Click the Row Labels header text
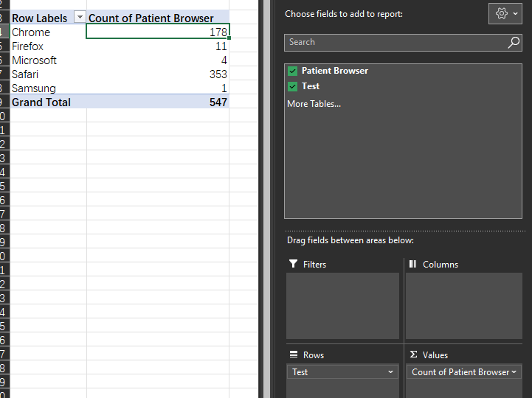The image size is (532, 398). (x=40, y=18)
